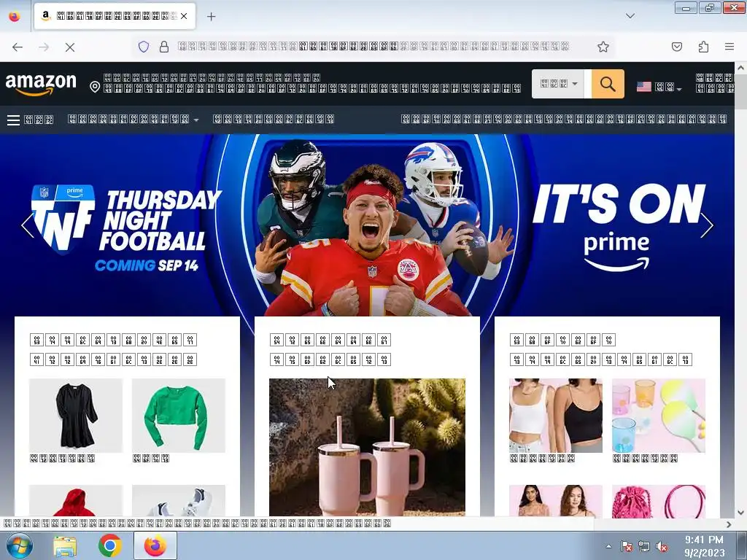Click the link under the paddles image
This screenshot has width=747, height=560.
tap(645, 458)
